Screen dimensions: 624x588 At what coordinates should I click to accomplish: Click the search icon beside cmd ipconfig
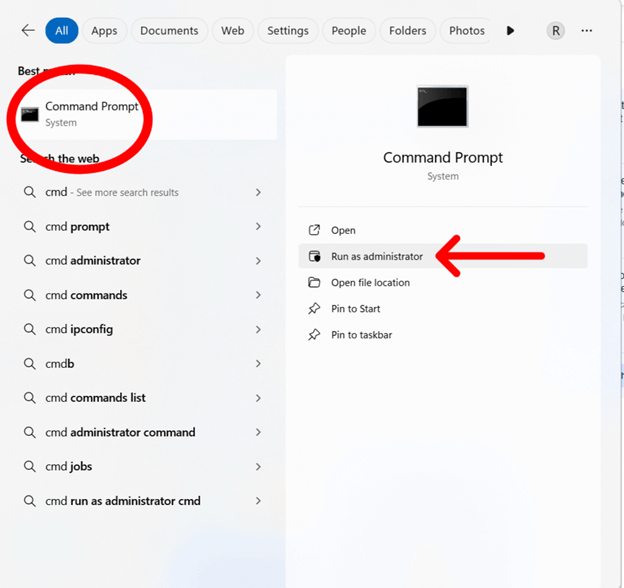pos(30,329)
